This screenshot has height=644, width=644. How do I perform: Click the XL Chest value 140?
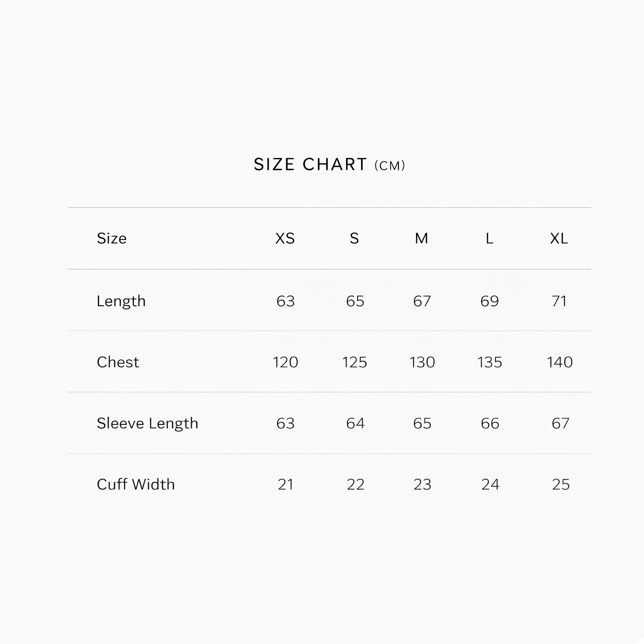[560, 362]
